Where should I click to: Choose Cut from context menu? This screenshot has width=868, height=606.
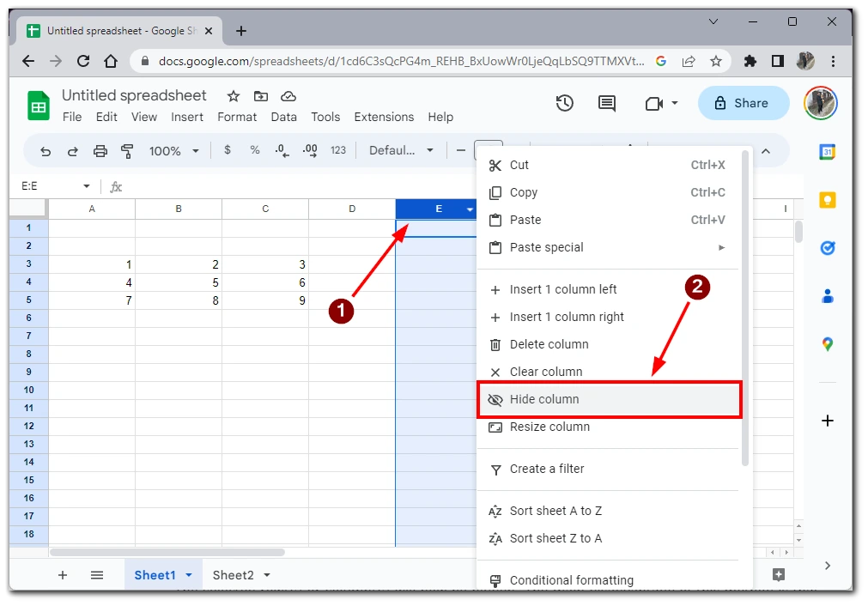[x=608, y=165]
